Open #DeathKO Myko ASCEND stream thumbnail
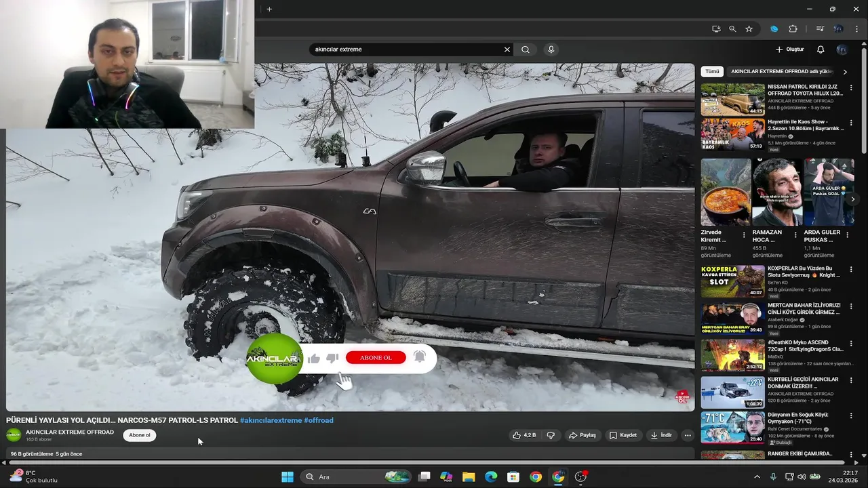This screenshot has height=488, width=868. 732,355
